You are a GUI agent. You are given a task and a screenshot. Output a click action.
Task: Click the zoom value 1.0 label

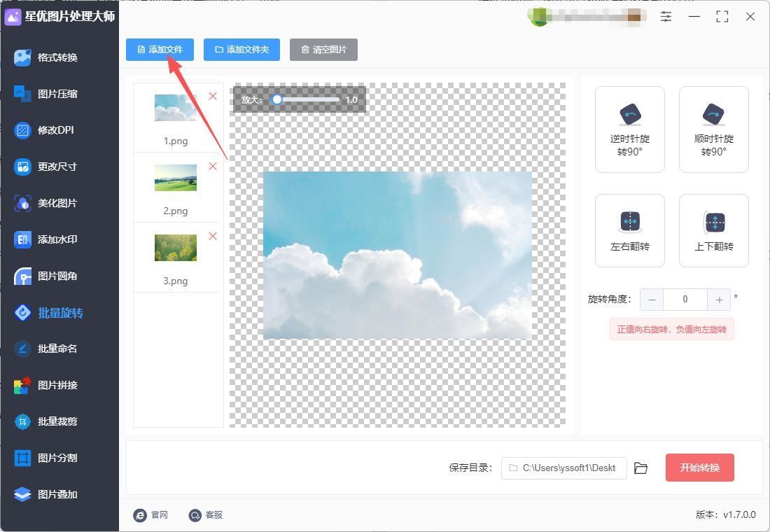tap(351, 99)
